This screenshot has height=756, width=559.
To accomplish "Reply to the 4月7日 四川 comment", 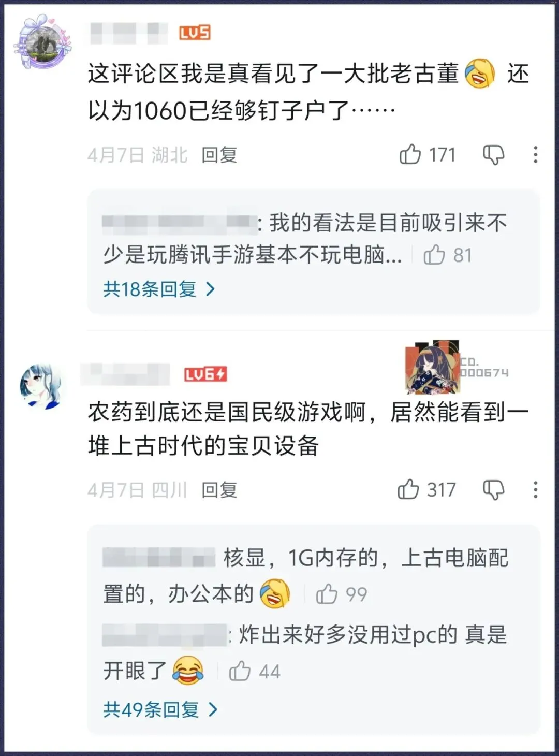I will (219, 490).
